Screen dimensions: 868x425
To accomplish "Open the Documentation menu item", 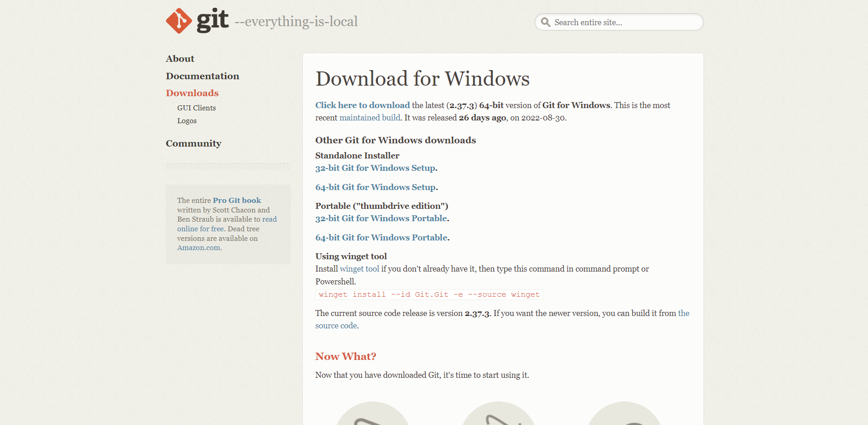I will [x=202, y=76].
